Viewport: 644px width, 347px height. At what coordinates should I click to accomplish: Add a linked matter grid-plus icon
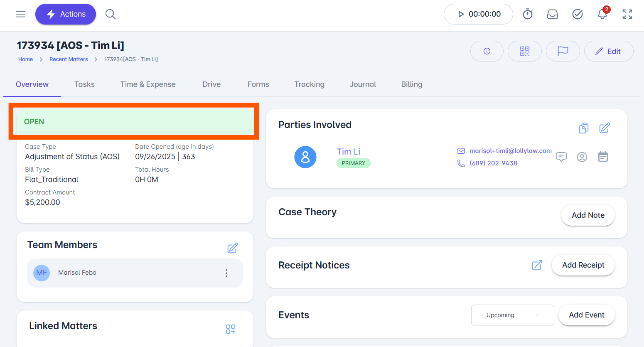click(x=231, y=329)
